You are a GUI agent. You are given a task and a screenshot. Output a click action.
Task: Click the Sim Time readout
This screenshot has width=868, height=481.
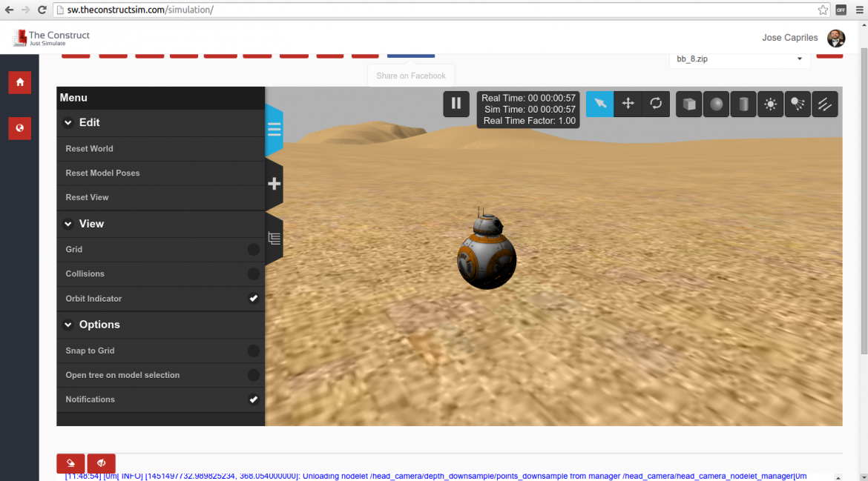[x=530, y=110]
